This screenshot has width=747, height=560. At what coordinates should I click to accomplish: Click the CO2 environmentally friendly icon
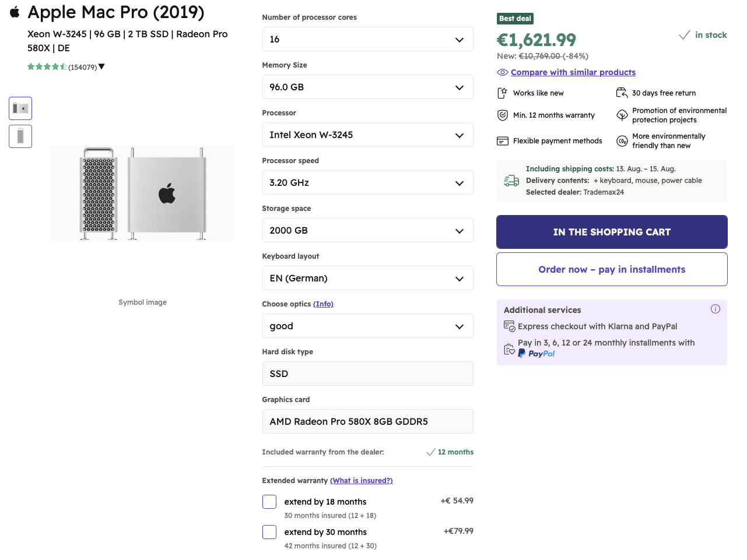622,141
